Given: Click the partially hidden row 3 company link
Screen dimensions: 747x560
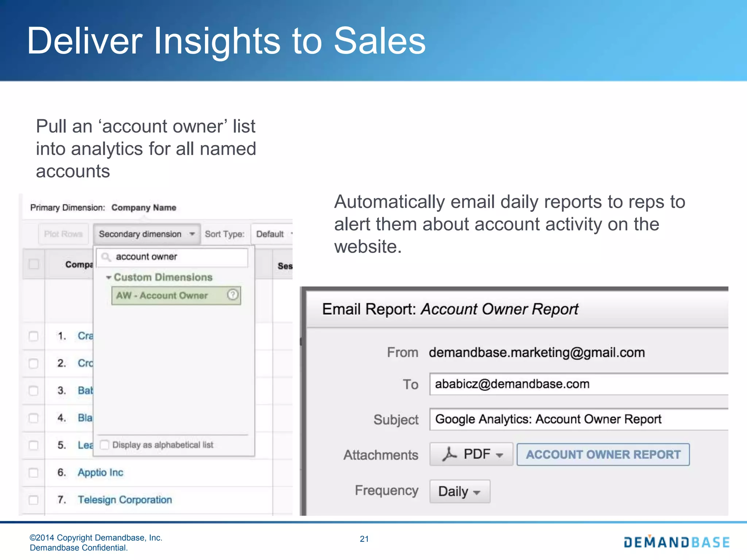Looking at the screenshot, I should (x=85, y=390).
